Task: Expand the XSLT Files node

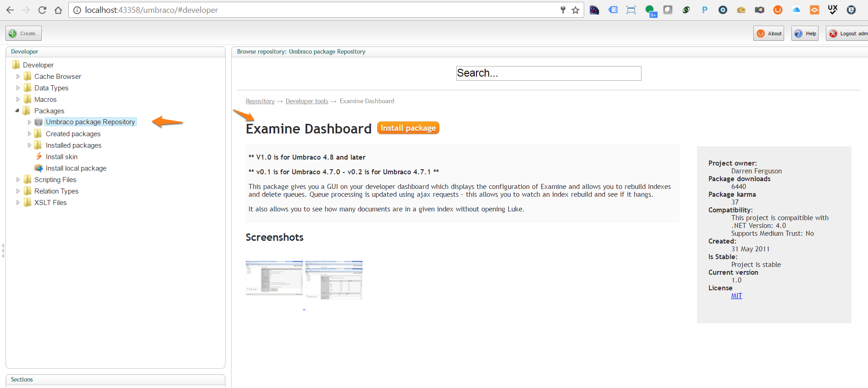Action: pos(18,203)
